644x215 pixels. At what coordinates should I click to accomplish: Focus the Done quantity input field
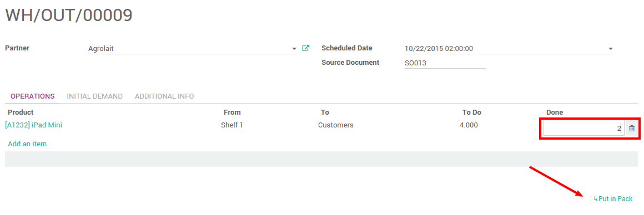tap(583, 129)
